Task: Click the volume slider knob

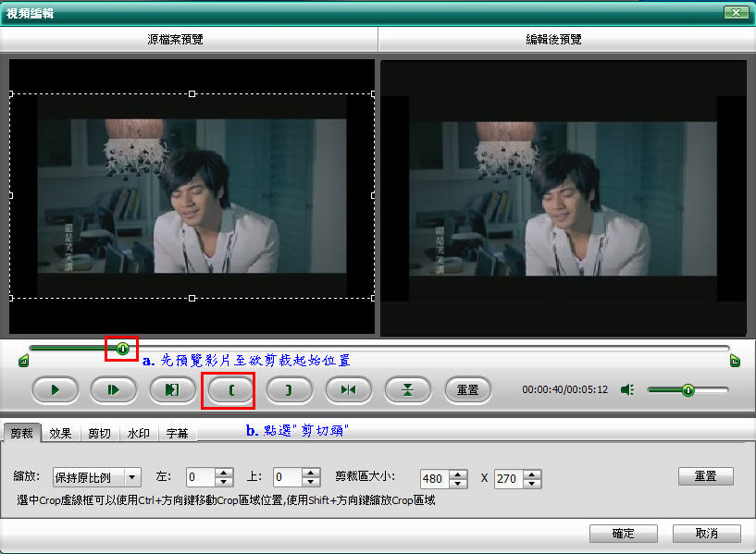Action: pos(688,390)
